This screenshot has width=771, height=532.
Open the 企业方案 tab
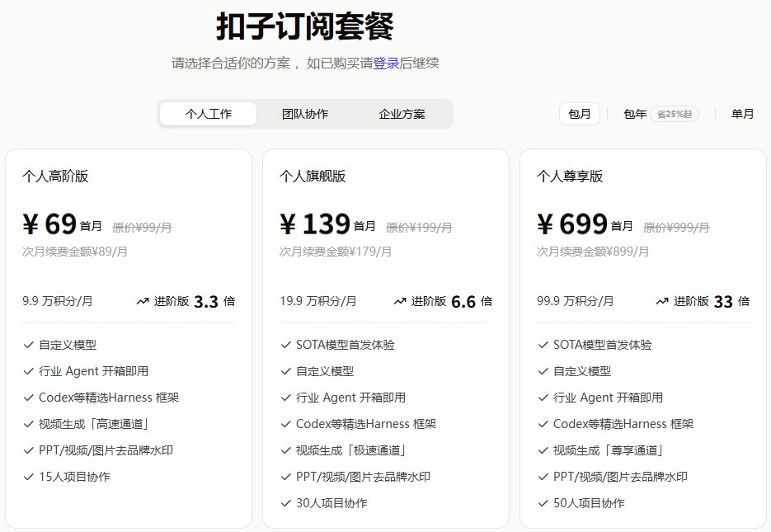402,114
